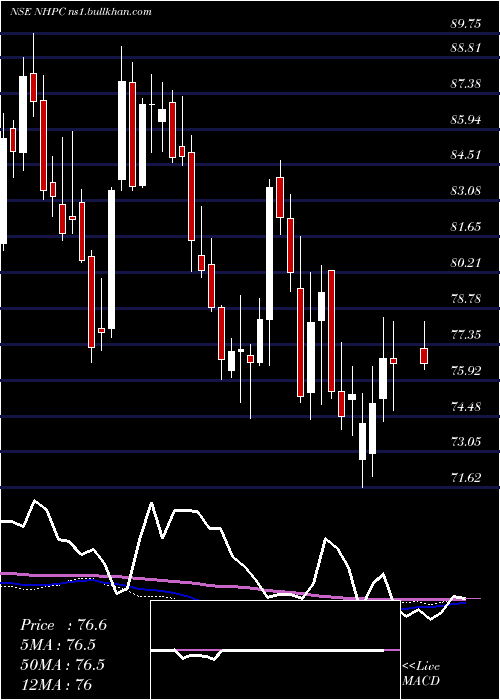Click the 50MA : 76.5 readout
The width and height of the screenshot is (500, 700).
coord(62,664)
